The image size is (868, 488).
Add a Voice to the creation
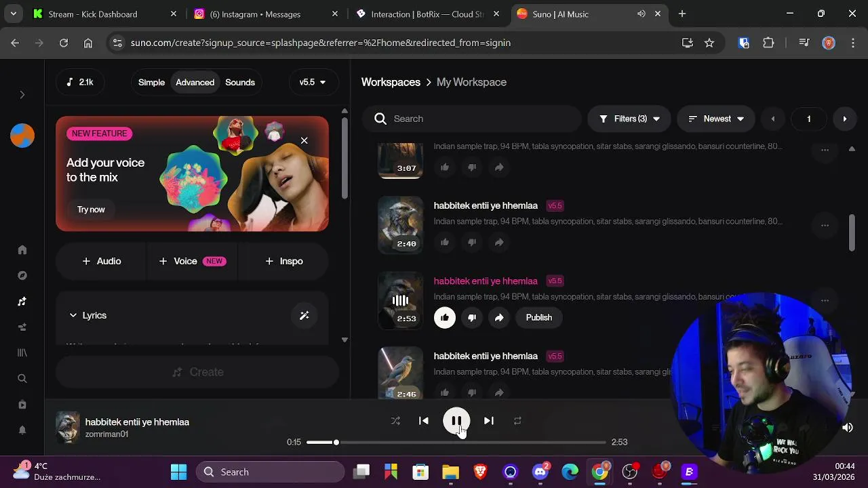(192, 261)
